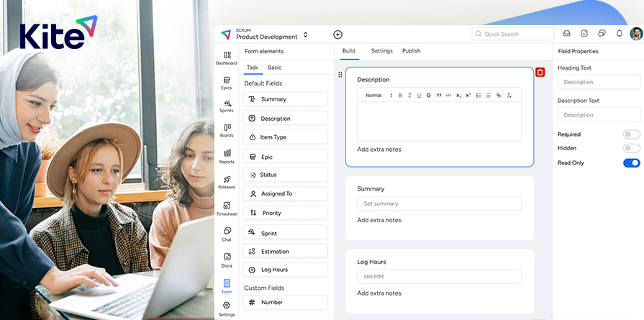Viewport: 644px width, 320px height.
Task: Open notifications bell
Action: point(620,34)
